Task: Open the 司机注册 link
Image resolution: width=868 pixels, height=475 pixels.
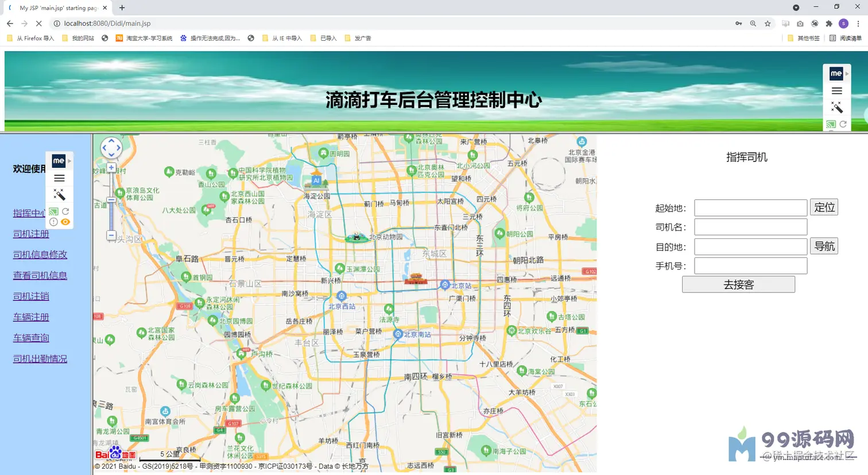Action: (31, 234)
